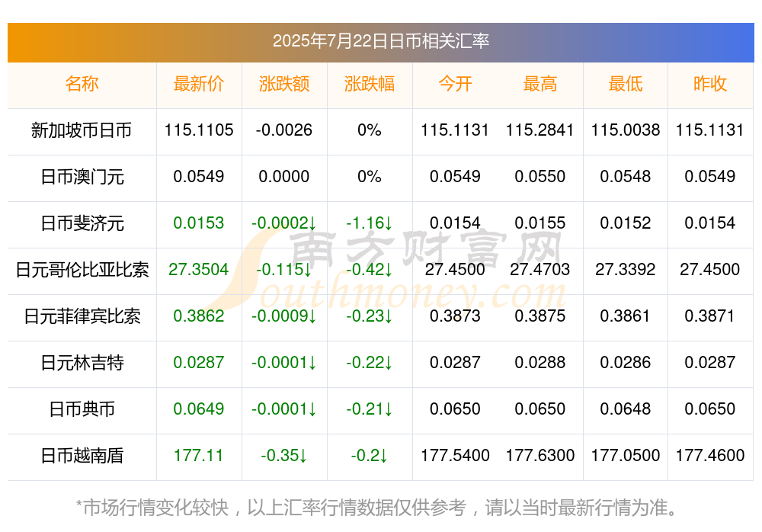This screenshot has width=762, height=532.
Task: Select previous close 177.4600
Action: 710,455
